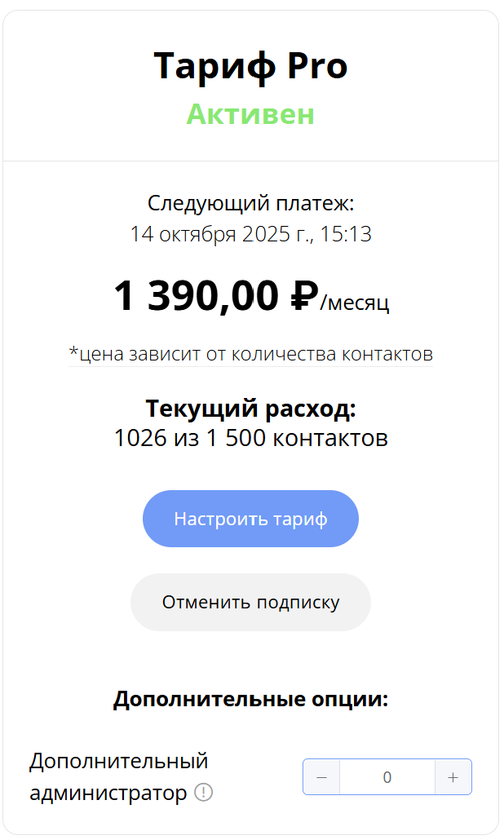Click the "/месяц" label next to the price
This screenshot has height=840, width=504.
click(x=356, y=302)
